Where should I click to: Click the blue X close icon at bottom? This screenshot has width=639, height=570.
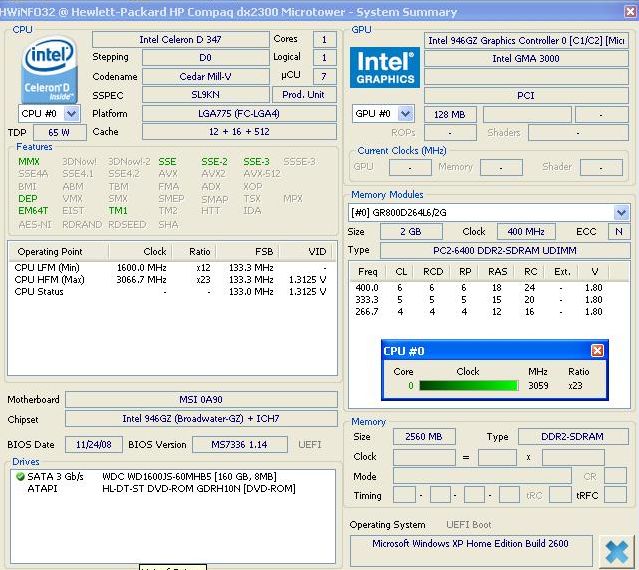coord(616,552)
